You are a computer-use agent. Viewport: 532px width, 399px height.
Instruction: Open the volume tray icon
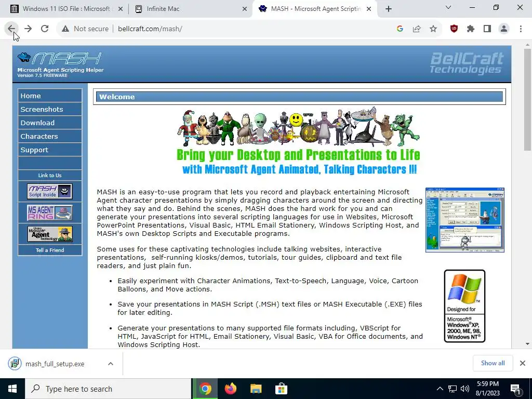[x=465, y=389]
